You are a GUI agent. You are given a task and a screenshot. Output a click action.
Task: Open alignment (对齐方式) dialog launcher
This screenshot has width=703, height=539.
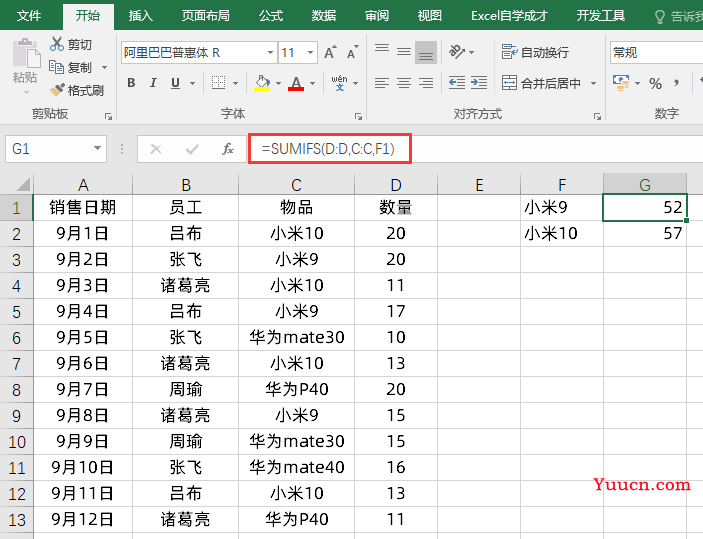[597, 117]
